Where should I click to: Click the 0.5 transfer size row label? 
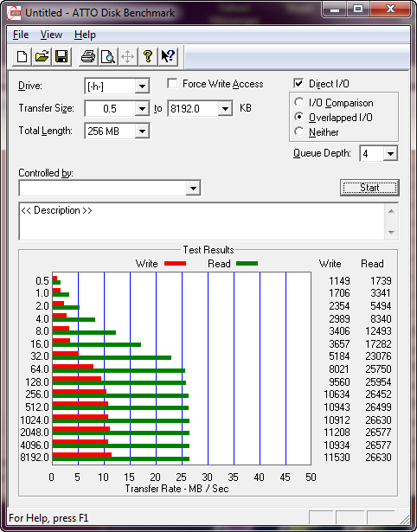point(42,280)
